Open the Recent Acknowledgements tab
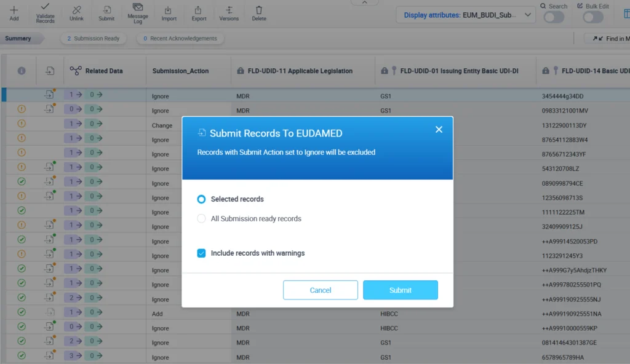 180,39
